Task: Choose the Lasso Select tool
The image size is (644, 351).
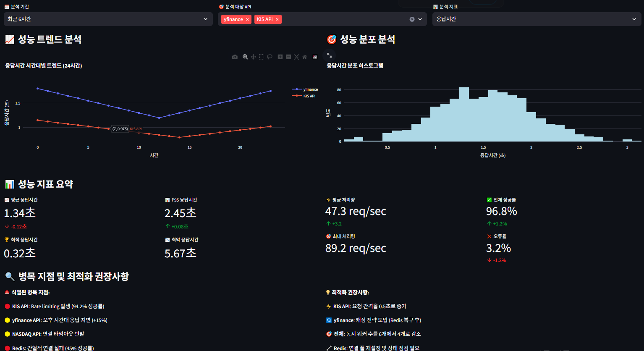Action: (x=270, y=57)
